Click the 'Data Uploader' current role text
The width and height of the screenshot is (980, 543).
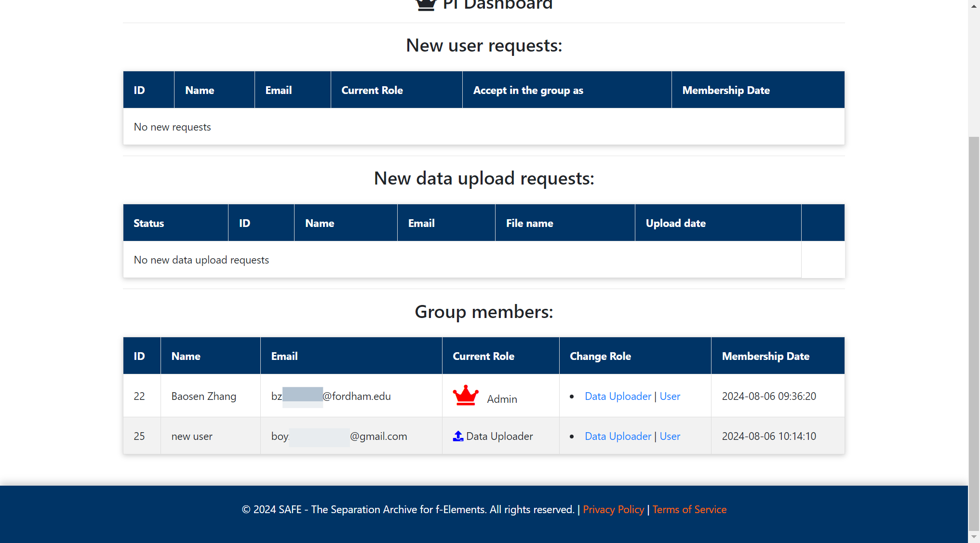tap(499, 436)
